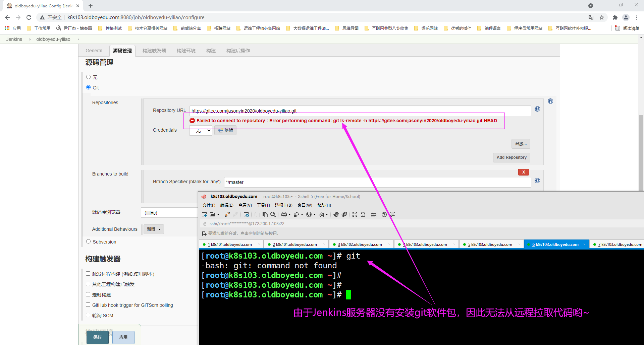Image resolution: width=644 pixels, height=345 pixels.
Task: Expand the 新增 Additional Behaviours dropdown
Action: pos(154,229)
